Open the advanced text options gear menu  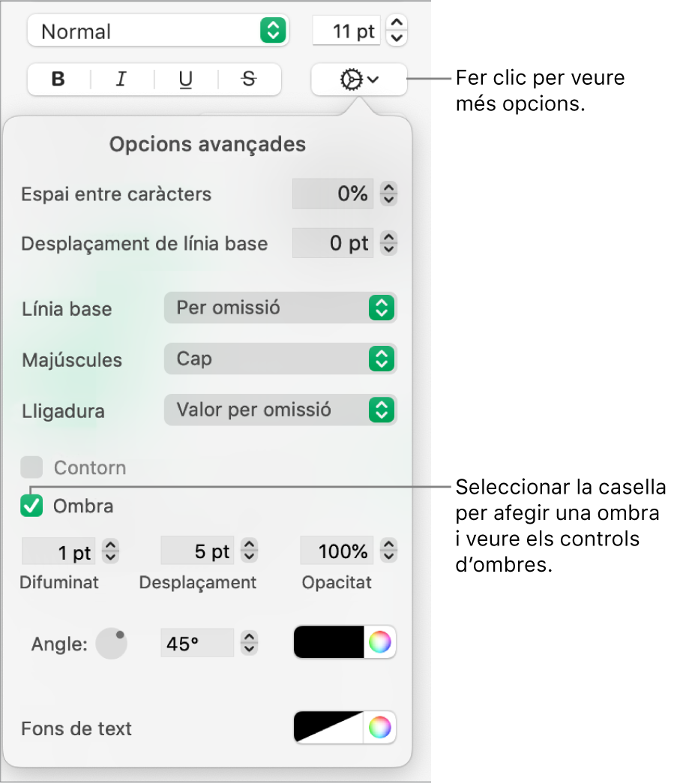click(358, 80)
